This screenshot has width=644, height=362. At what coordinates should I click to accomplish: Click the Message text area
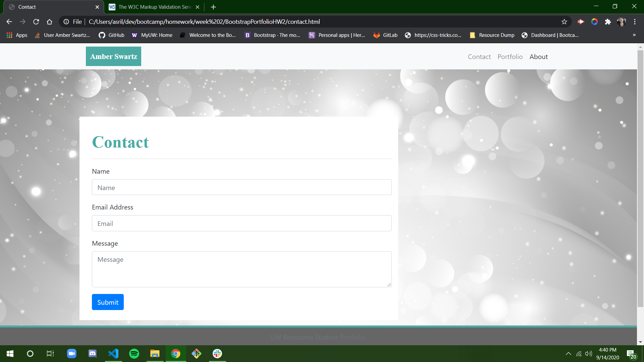pos(241,269)
